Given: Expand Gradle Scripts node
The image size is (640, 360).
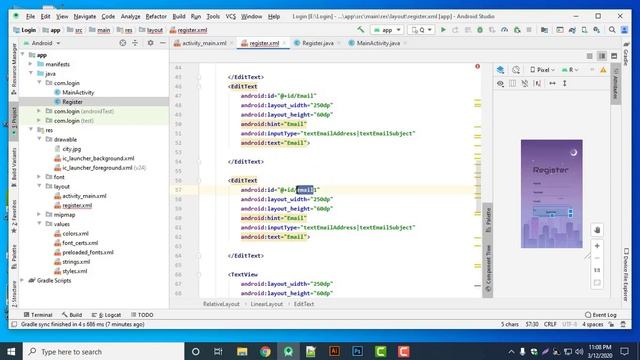Looking at the screenshot, I should click(x=22, y=280).
